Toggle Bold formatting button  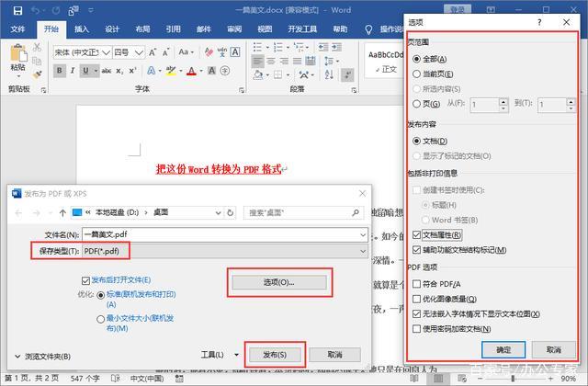click(59, 71)
